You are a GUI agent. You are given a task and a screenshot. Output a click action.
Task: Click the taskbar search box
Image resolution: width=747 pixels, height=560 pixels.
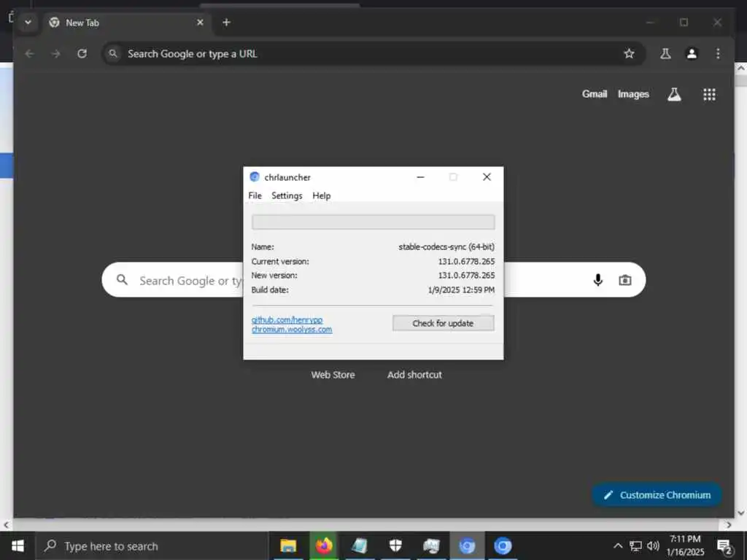152,546
